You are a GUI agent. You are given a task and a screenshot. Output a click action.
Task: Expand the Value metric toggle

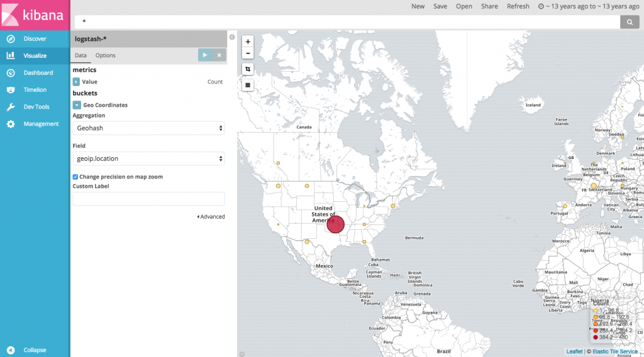click(x=76, y=82)
